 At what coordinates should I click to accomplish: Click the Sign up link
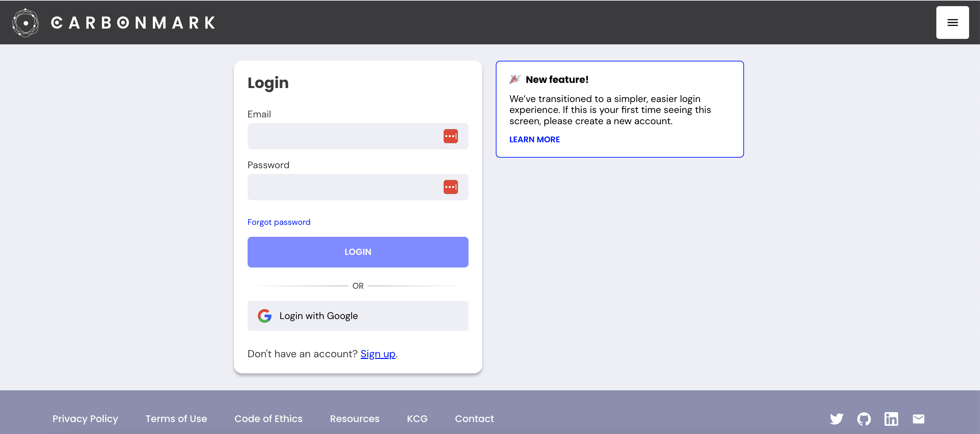tap(378, 353)
